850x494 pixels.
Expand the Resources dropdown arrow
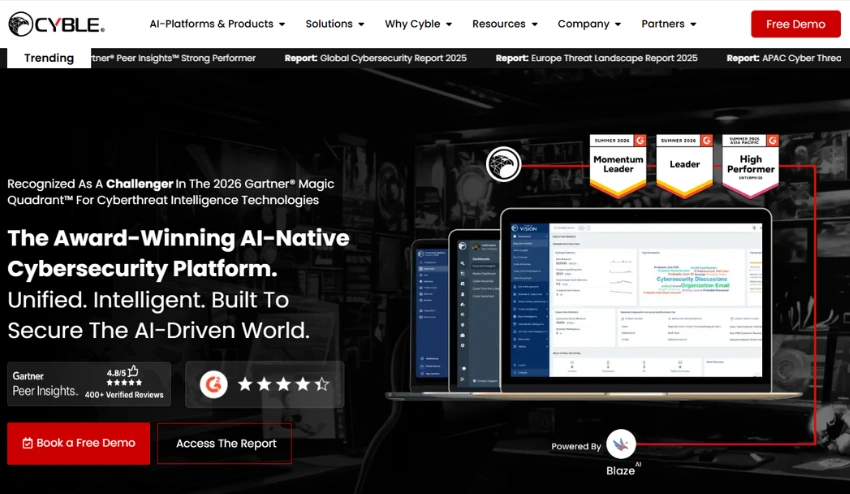click(x=535, y=24)
